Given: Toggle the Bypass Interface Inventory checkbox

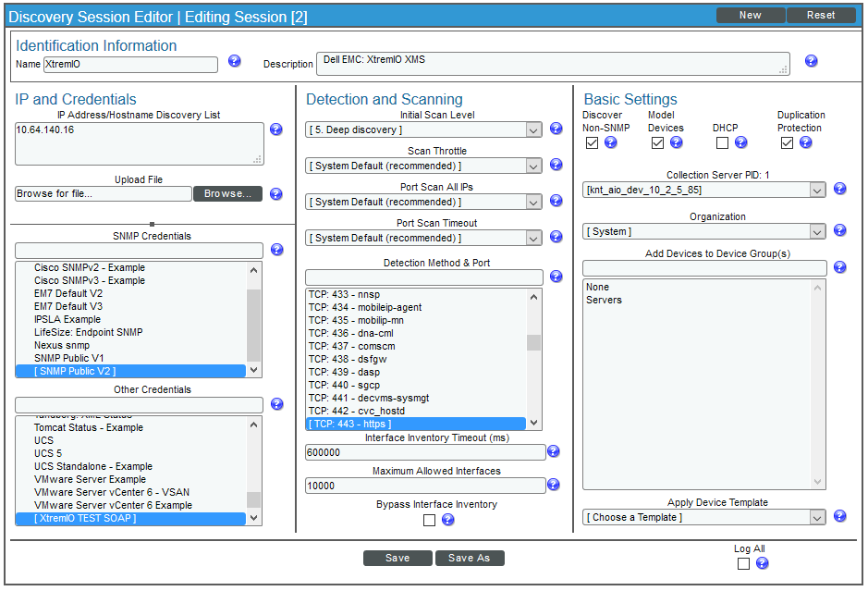Looking at the screenshot, I should (x=429, y=520).
